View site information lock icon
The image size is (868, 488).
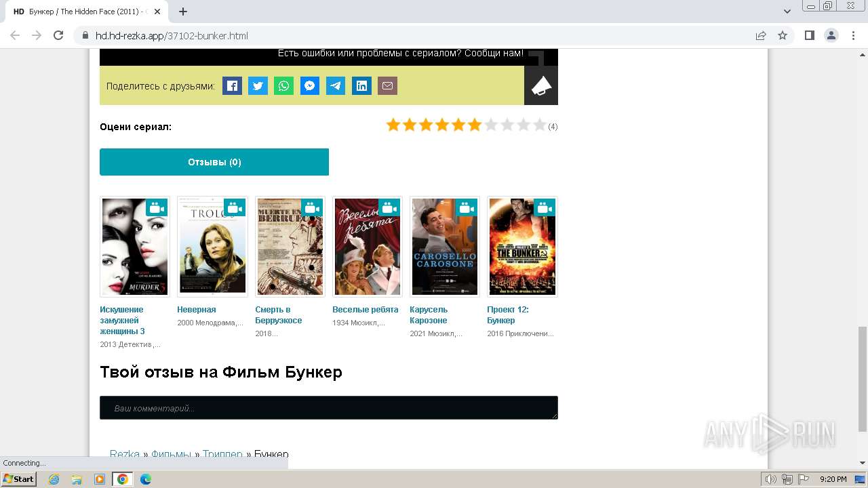click(85, 36)
